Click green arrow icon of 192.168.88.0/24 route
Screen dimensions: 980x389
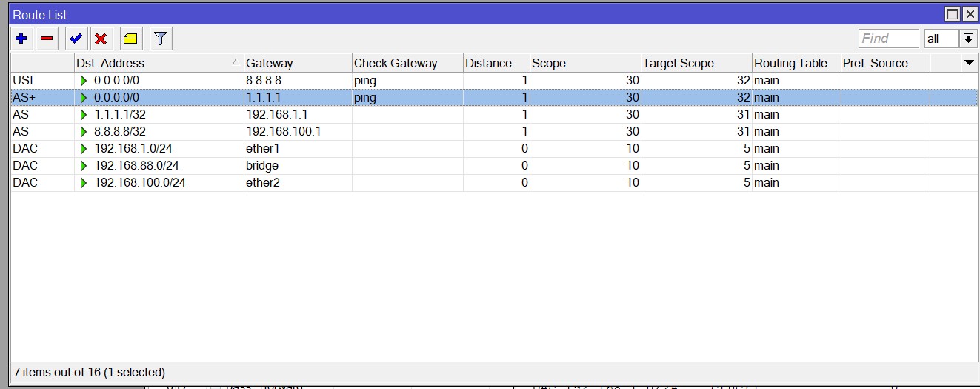coord(84,166)
